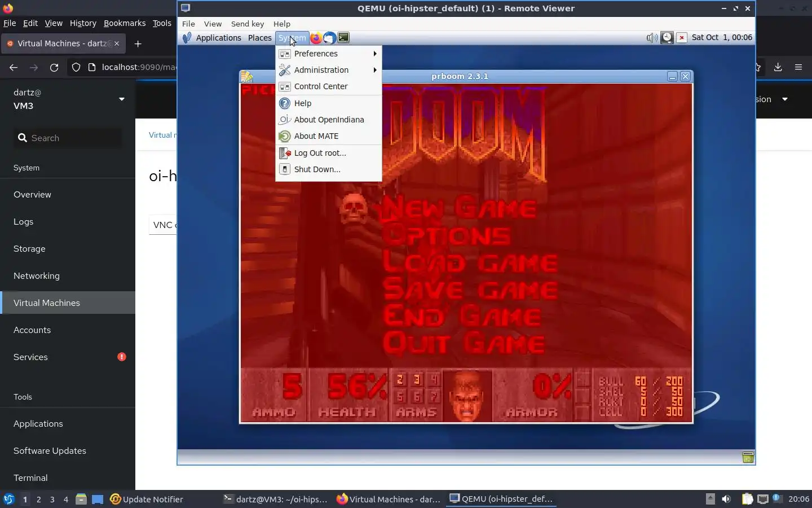
Task: Click the Firefox reload page button
Action: (x=54, y=67)
